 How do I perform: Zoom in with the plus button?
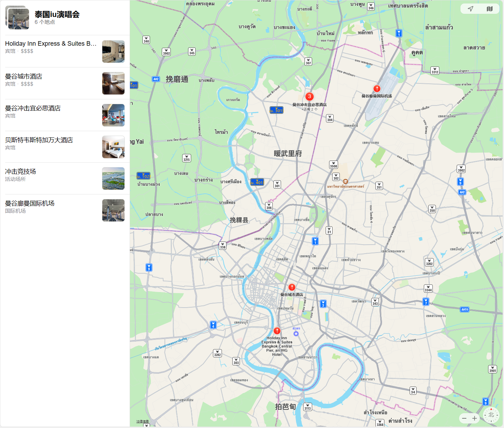tap(475, 418)
